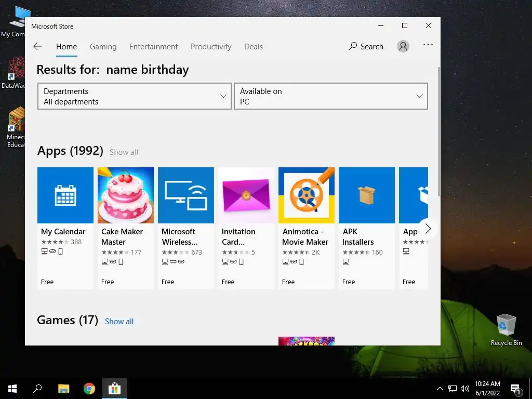Expand the Departments dropdown

135,96
